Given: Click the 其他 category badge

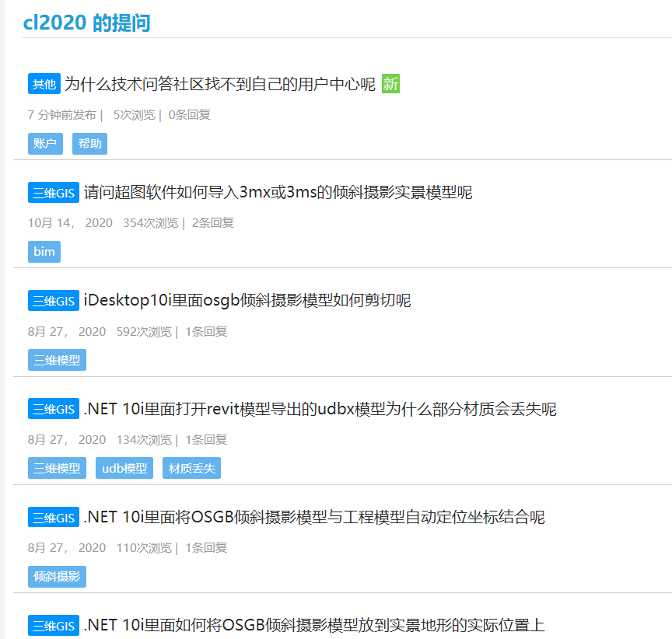Looking at the screenshot, I should (44, 84).
